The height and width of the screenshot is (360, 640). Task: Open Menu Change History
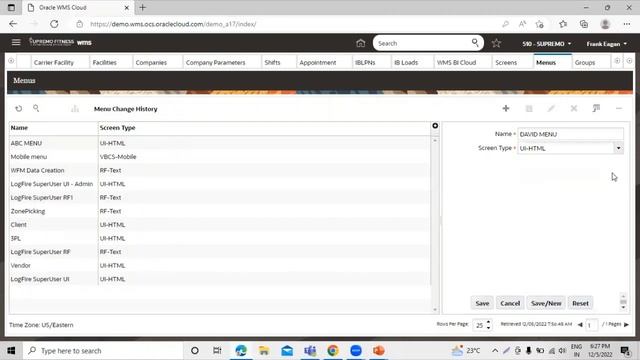(126, 109)
